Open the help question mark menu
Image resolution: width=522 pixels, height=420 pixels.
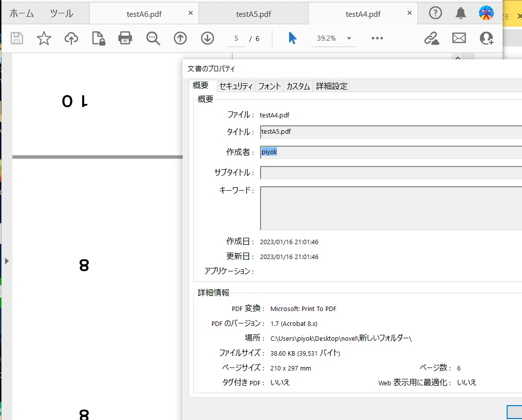[x=435, y=13]
